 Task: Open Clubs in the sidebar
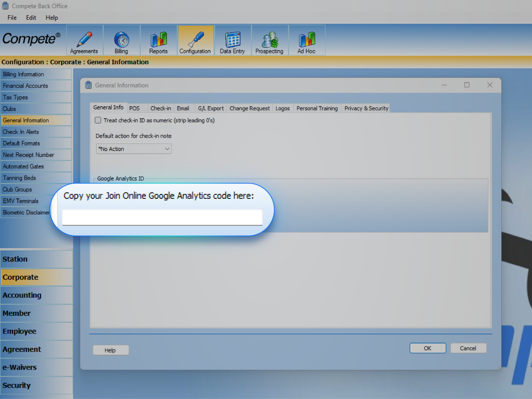coord(36,109)
